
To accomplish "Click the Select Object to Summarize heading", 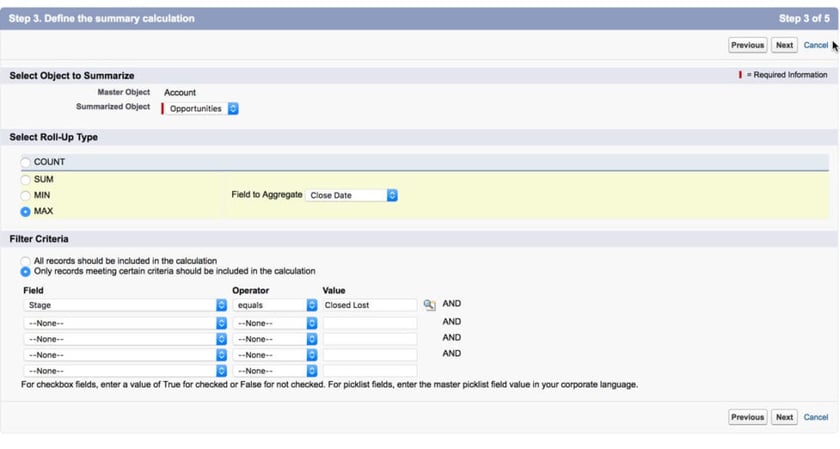I will click(72, 76).
